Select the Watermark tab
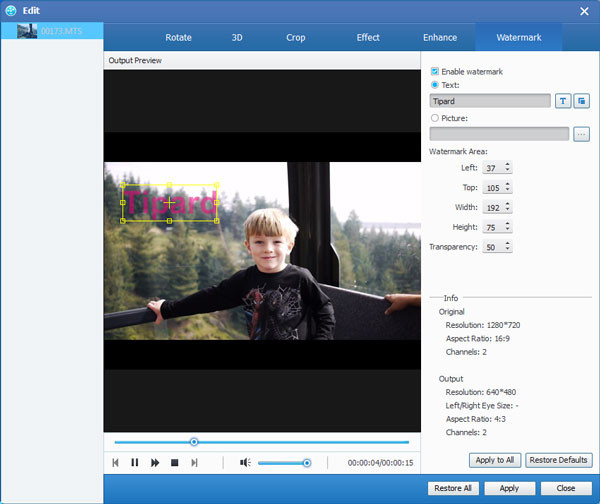Screen dimensions: 600x504 pos(518,38)
